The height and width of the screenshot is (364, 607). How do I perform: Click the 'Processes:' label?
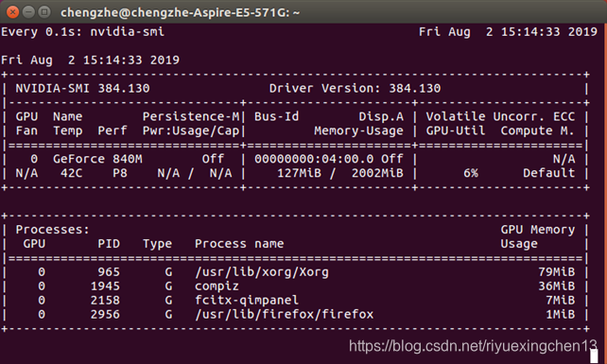[x=53, y=230]
